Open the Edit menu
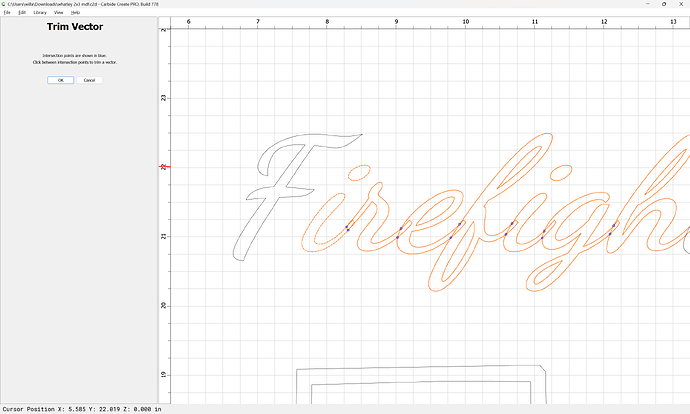Image resolution: width=690 pixels, height=414 pixels. pyautogui.click(x=21, y=12)
